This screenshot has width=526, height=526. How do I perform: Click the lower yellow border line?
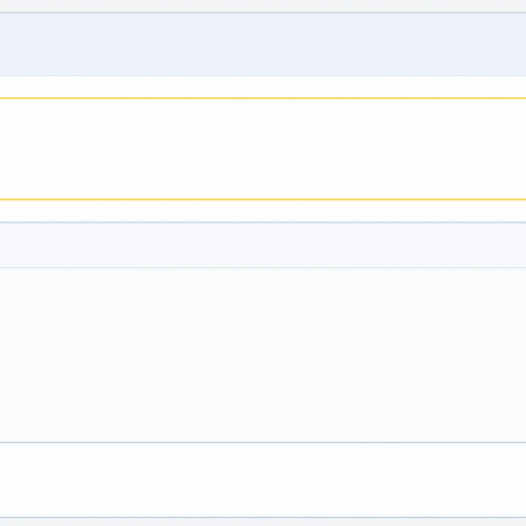(263, 200)
